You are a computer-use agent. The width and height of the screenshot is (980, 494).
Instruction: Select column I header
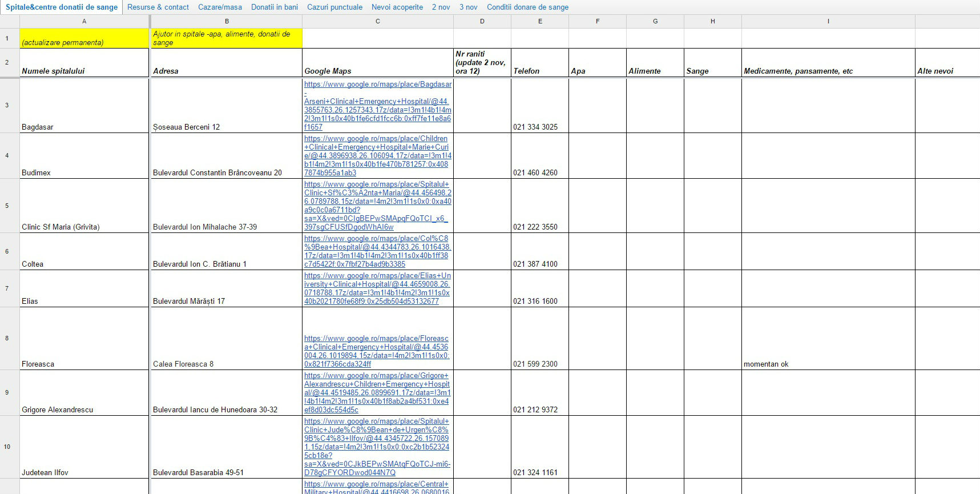(x=828, y=21)
